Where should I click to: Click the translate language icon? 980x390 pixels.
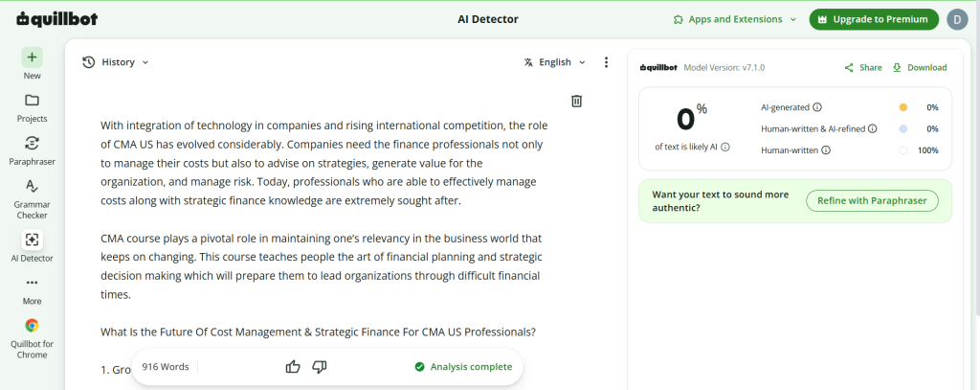point(528,62)
